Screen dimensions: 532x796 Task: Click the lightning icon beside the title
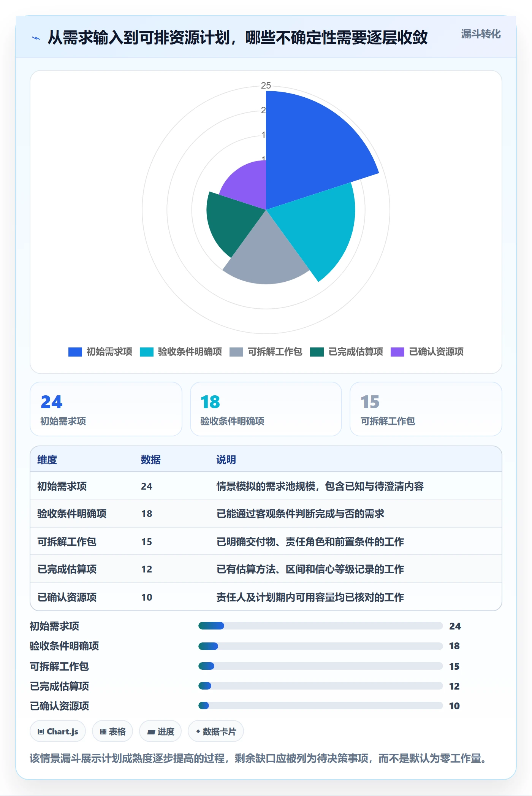[x=36, y=38]
